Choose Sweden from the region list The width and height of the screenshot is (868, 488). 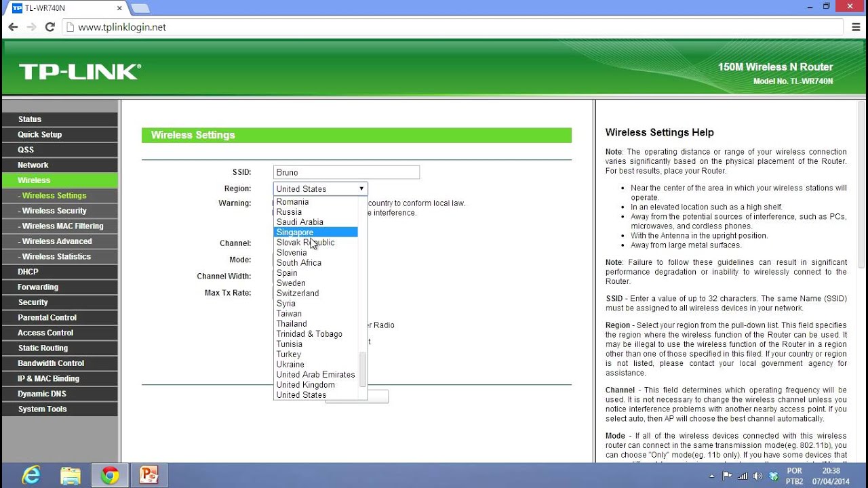(x=315, y=283)
